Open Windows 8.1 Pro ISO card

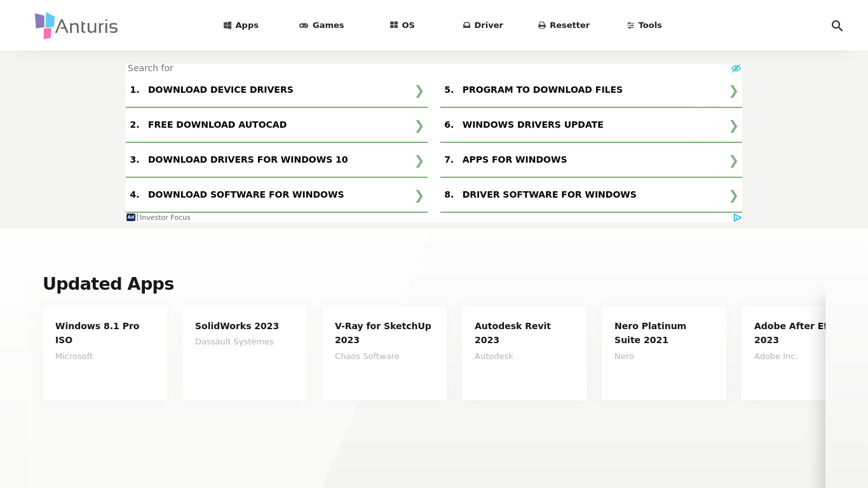[105, 353]
